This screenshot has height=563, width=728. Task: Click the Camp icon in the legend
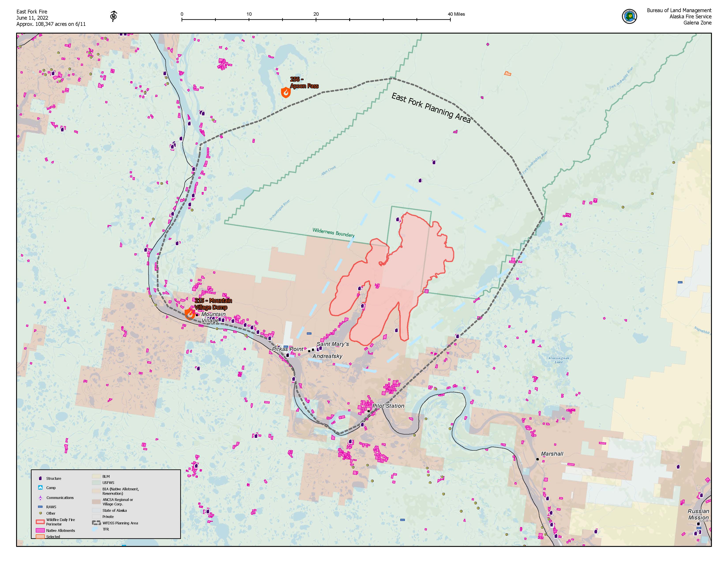[x=40, y=488]
